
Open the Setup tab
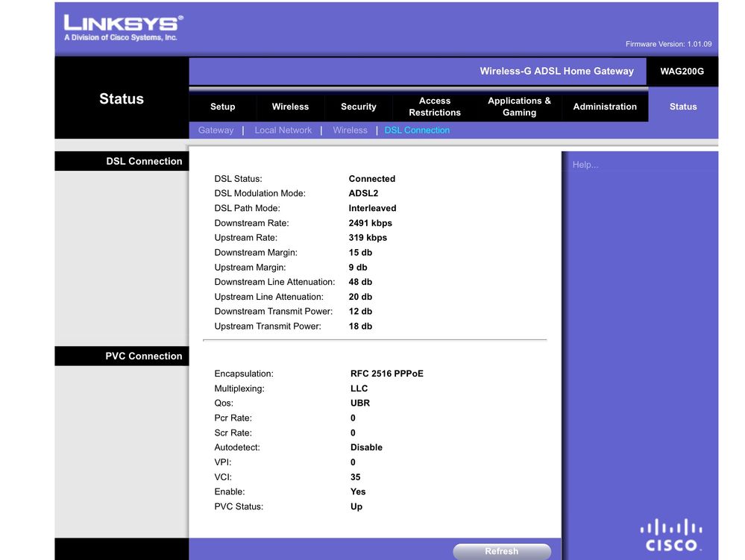[x=223, y=107]
